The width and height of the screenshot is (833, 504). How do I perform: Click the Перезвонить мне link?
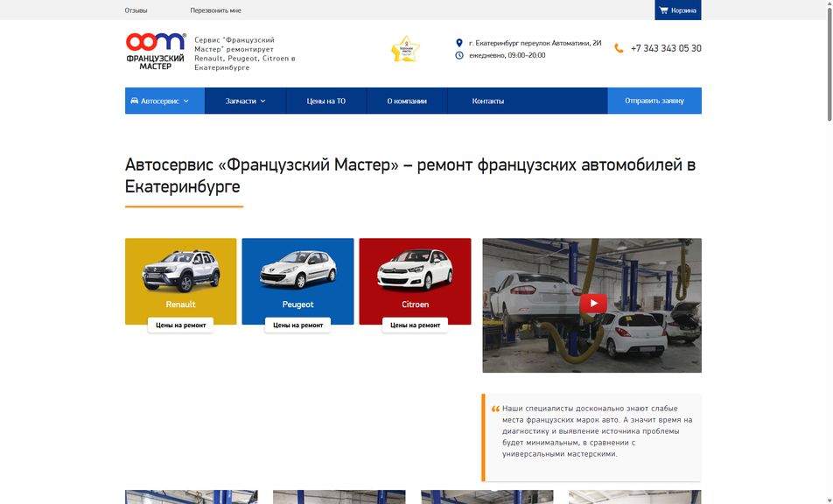point(215,10)
